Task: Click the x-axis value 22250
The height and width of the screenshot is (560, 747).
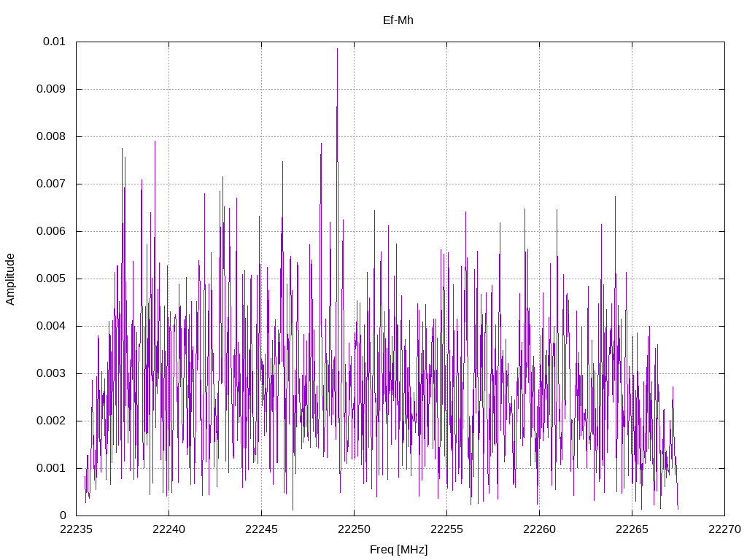Action: click(x=354, y=529)
